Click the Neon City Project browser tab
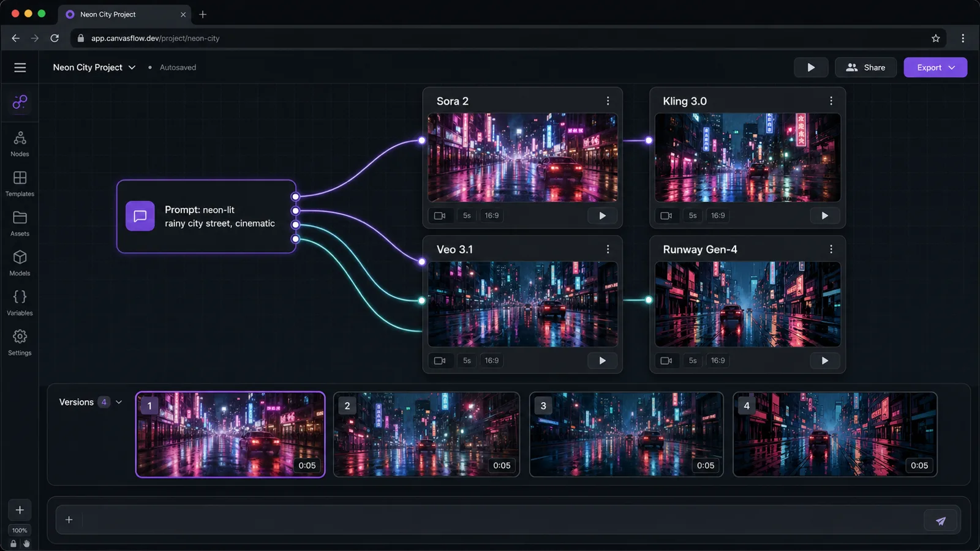The image size is (980, 551). (x=124, y=14)
